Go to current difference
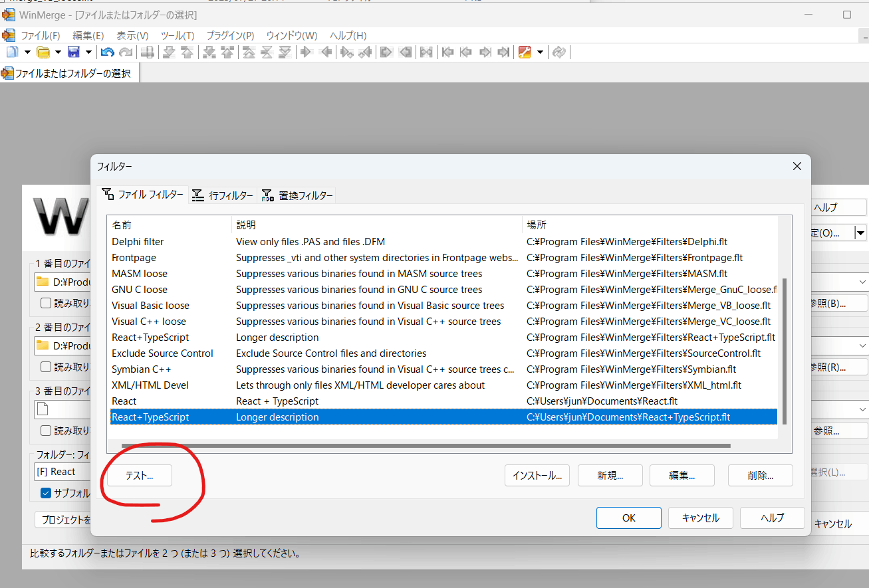Screen dimensions: 869x588 267,52
